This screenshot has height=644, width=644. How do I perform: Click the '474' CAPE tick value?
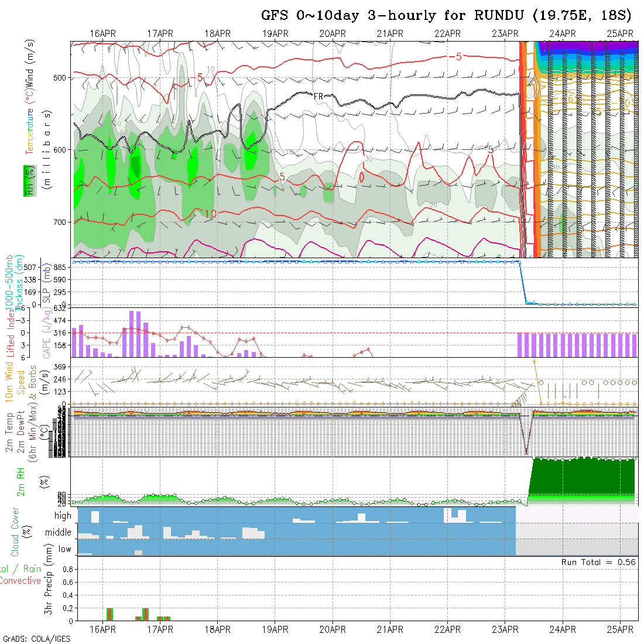60,321
